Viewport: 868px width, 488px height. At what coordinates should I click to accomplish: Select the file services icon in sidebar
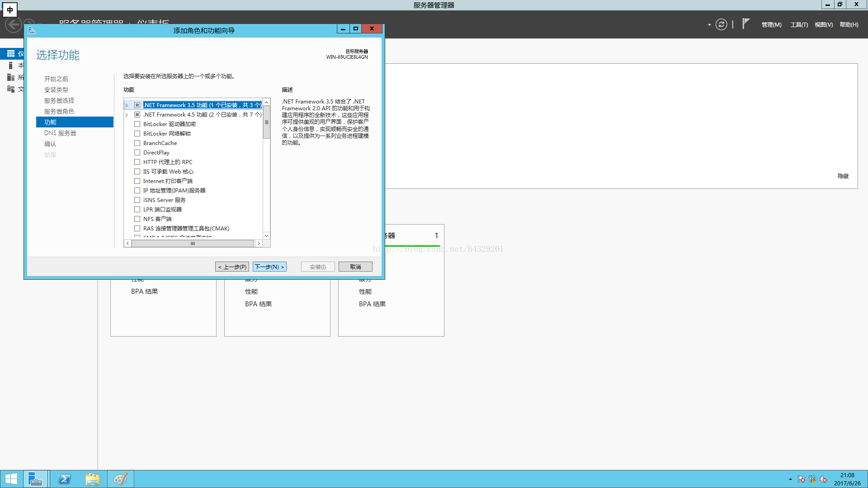[x=11, y=89]
